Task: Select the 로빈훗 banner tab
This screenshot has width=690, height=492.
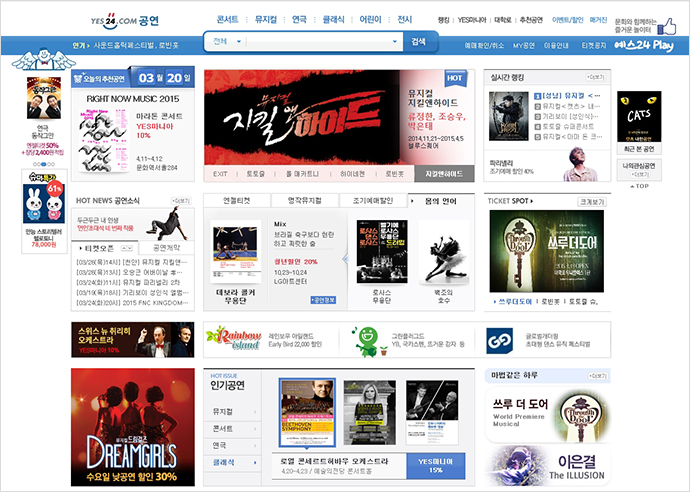Action: (x=394, y=174)
